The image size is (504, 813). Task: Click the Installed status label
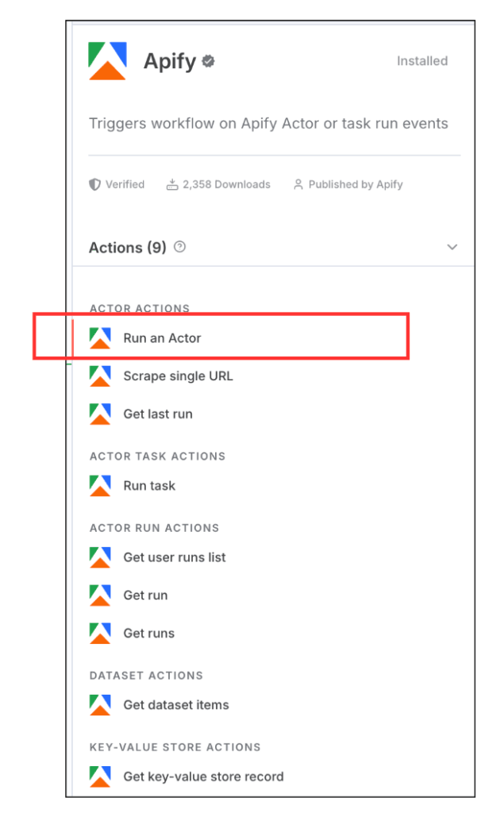[422, 61]
